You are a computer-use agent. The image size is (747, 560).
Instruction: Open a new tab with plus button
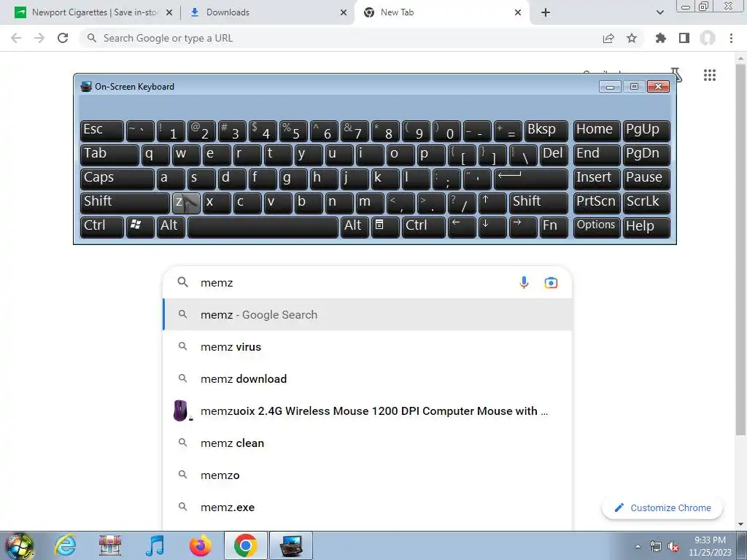click(x=546, y=12)
